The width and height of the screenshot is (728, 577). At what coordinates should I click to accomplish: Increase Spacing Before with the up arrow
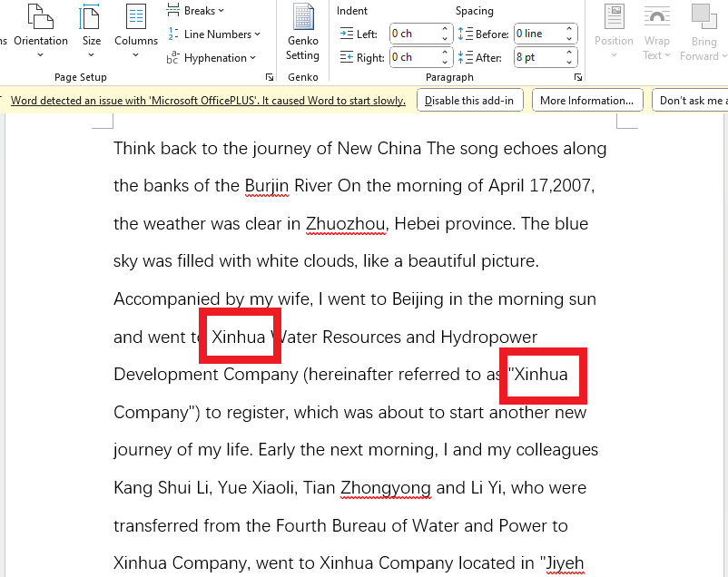569,28
